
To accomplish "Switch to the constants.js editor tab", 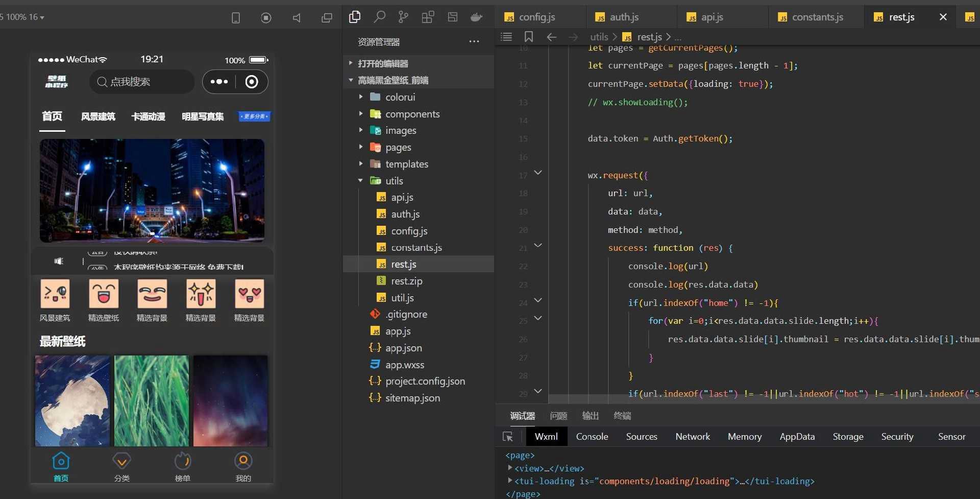I will [x=816, y=17].
